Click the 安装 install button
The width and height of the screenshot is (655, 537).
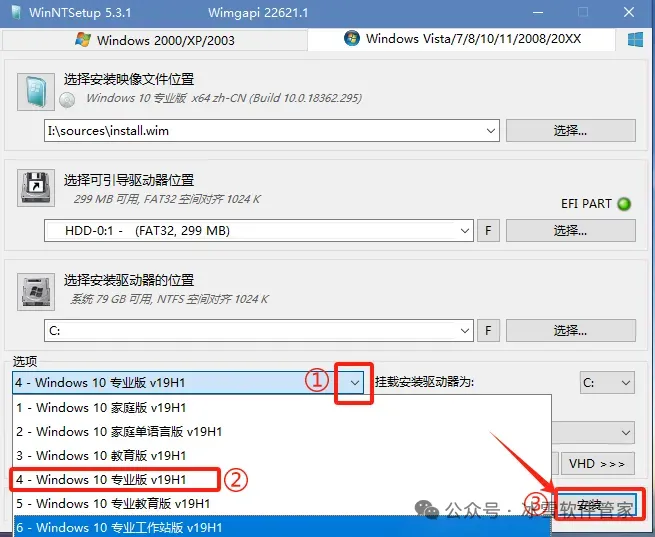(x=597, y=506)
